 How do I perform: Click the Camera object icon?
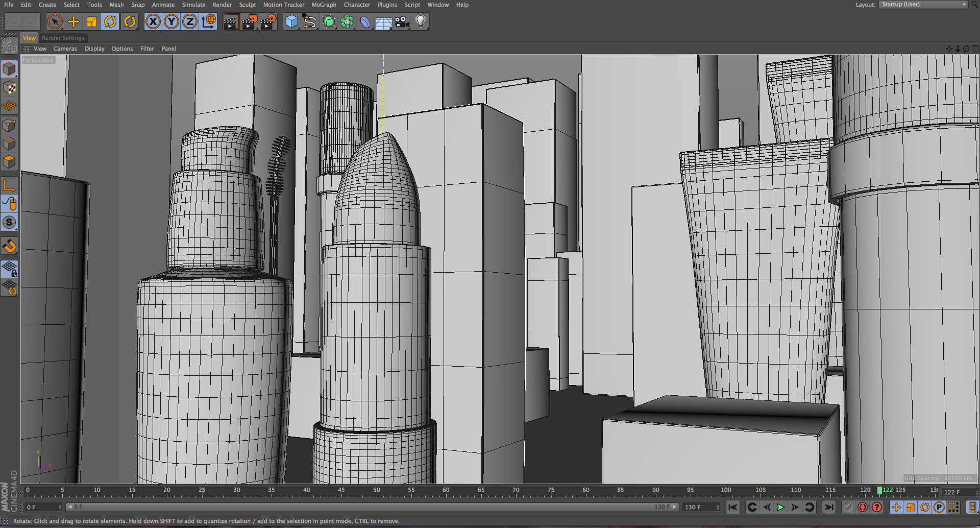[402, 21]
